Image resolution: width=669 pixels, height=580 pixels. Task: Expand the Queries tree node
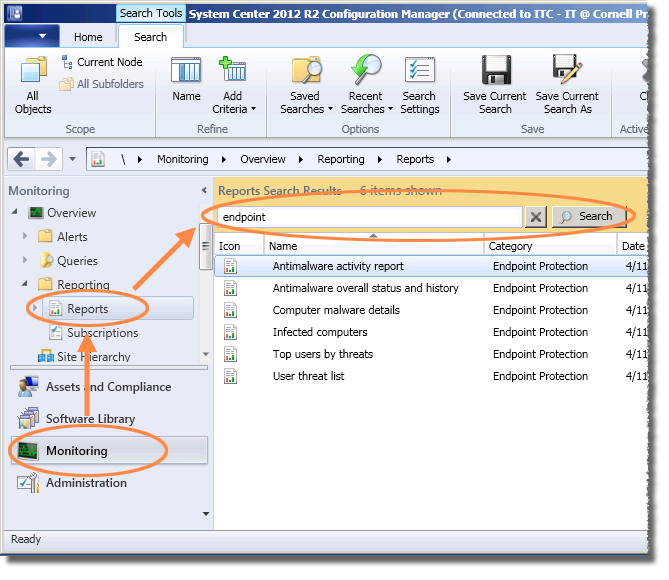pyautogui.click(x=25, y=259)
